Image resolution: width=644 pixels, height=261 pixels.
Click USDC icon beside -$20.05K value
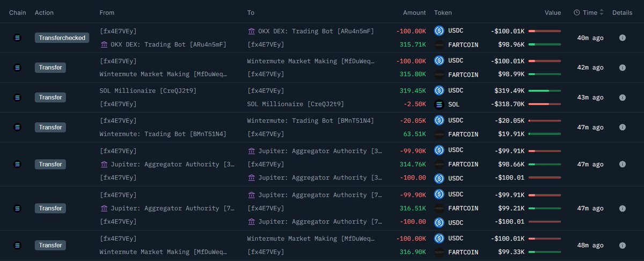click(439, 121)
